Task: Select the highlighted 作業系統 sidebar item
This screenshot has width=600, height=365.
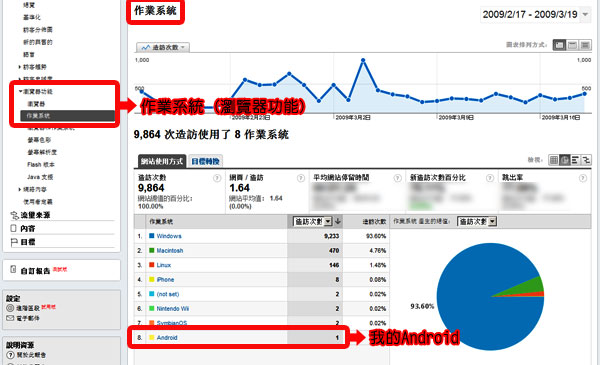Action: 67,116
